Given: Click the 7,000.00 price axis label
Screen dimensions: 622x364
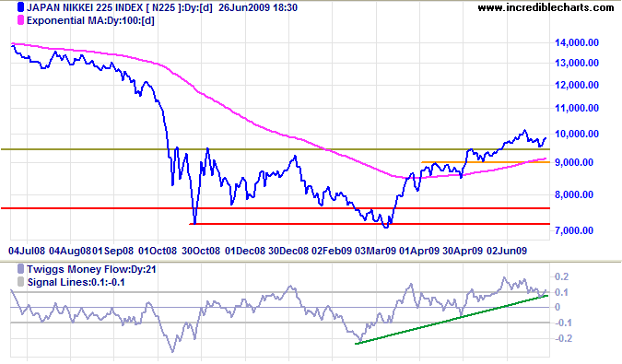Looking at the screenshot, I should [573, 230].
